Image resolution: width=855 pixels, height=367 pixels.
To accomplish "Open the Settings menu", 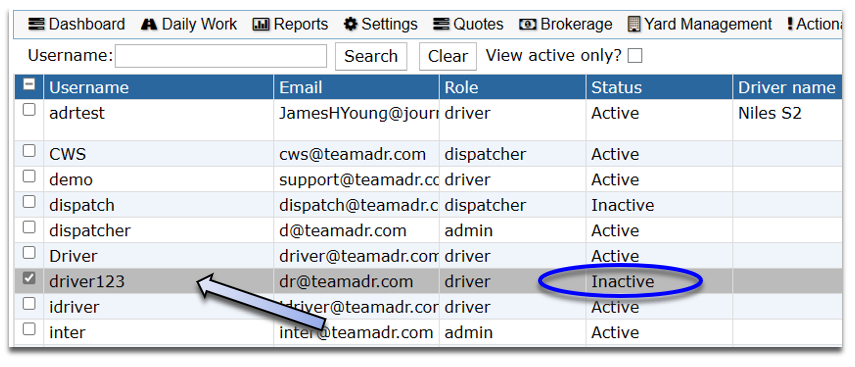I will (x=381, y=25).
